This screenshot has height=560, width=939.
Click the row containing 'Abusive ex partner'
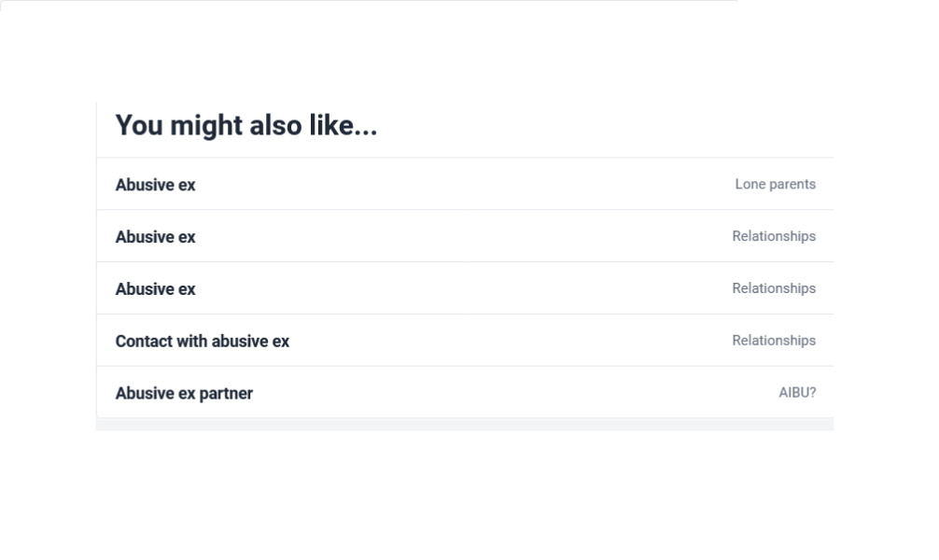467,393
